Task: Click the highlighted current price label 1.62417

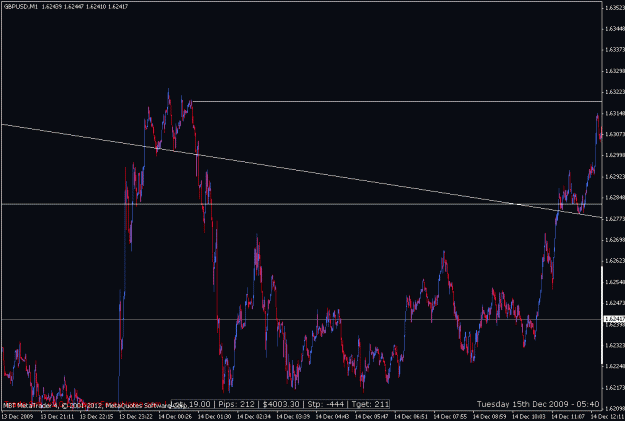Action: click(x=614, y=319)
